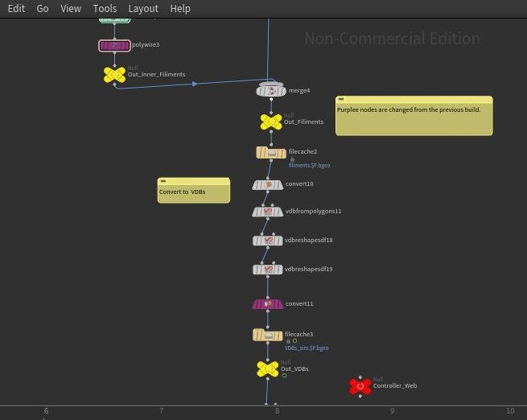Select the convert10 node icon
Image resolution: width=527 pixels, height=420 pixels.
tap(268, 185)
